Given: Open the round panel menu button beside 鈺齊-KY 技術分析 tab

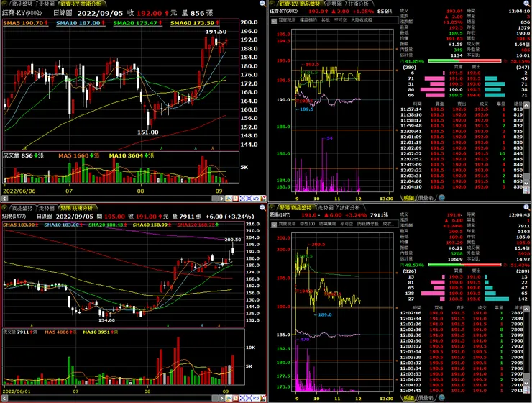Looking at the screenshot, I should click(x=5, y=4).
